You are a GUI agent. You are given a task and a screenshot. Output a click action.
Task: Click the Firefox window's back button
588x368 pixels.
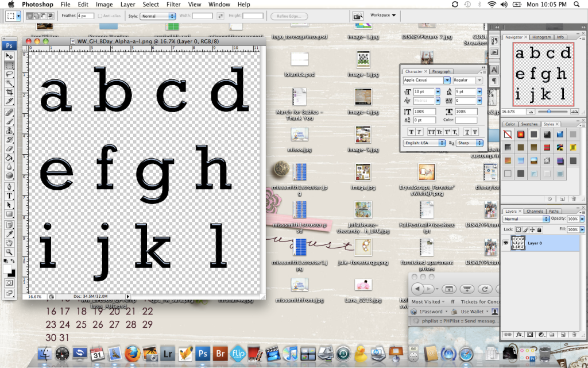coord(418,289)
